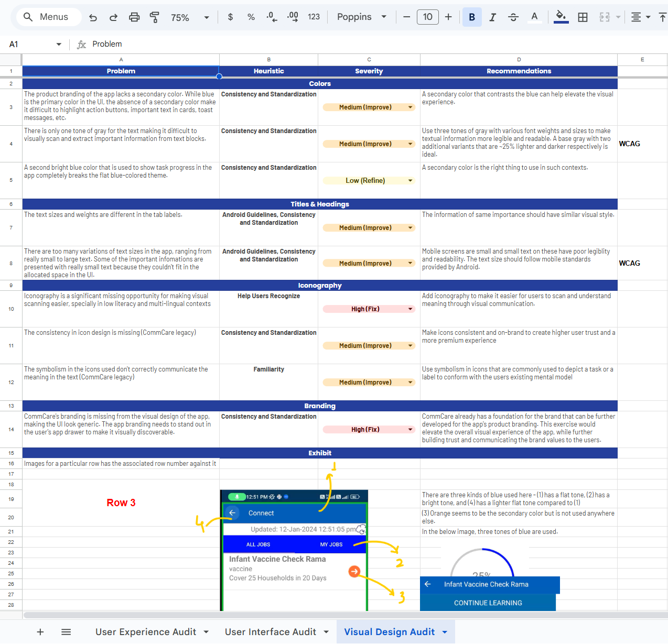Print the spreadsheet using printer icon
The width and height of the screenshot is (668, 644).
point(134,17)
